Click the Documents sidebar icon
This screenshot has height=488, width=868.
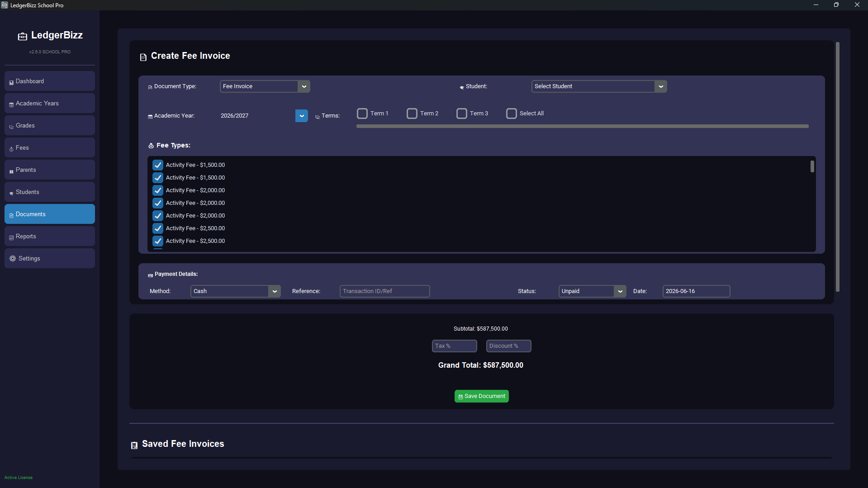tap(11, 216)
